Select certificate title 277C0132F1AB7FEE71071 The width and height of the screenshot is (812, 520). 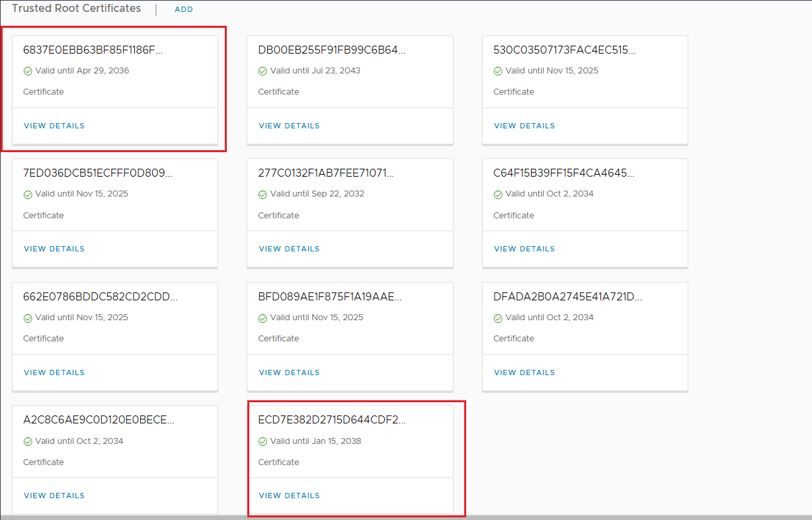(x=326, y=173)
